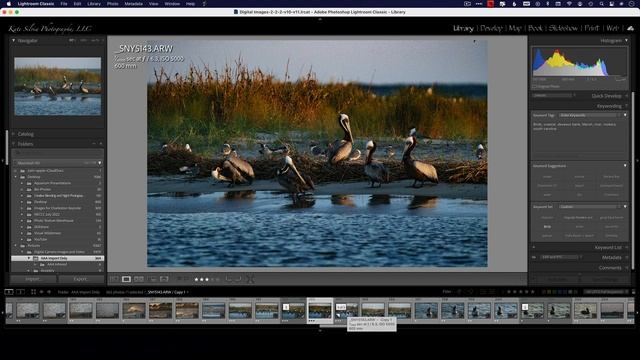Open Compare view in the toolbar
The image size is (640, 360).
pos(139,279)
